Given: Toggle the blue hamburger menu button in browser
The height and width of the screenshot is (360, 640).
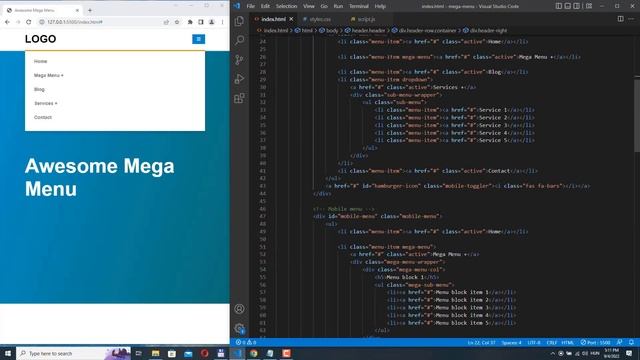Looking at the screenshot, I should tap(199, 39).
